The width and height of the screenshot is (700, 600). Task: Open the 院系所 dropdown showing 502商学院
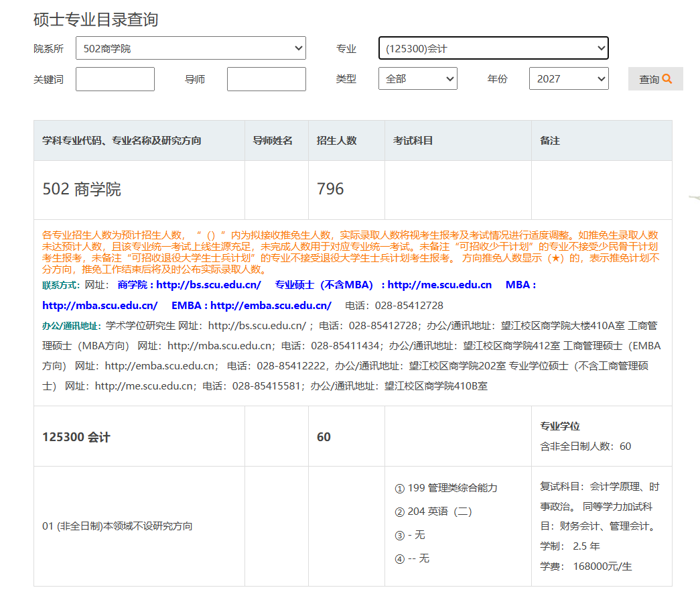pyautogui.click(x=191, y=48)
